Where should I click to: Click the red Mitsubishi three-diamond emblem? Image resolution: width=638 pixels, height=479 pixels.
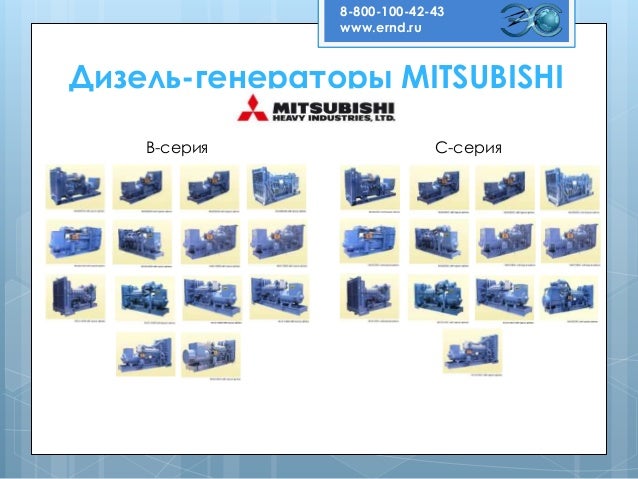[x=252, y=108]
